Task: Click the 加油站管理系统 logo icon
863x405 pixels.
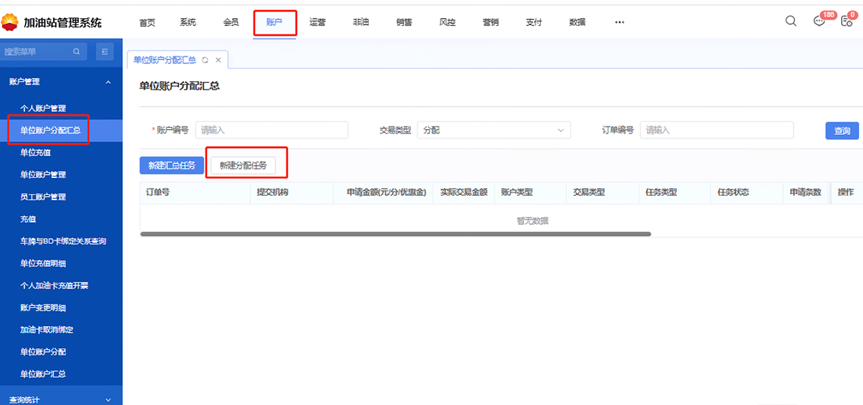Action: [10, 22]
